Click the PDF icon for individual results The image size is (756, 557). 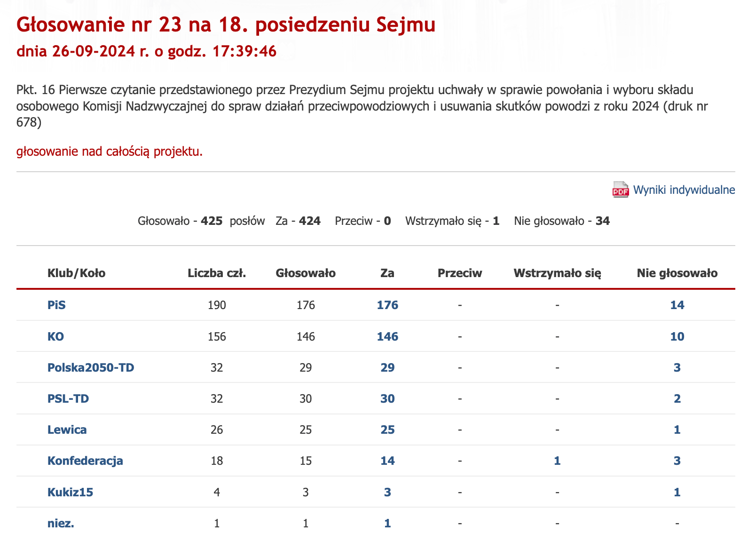(x=620, y=190)
